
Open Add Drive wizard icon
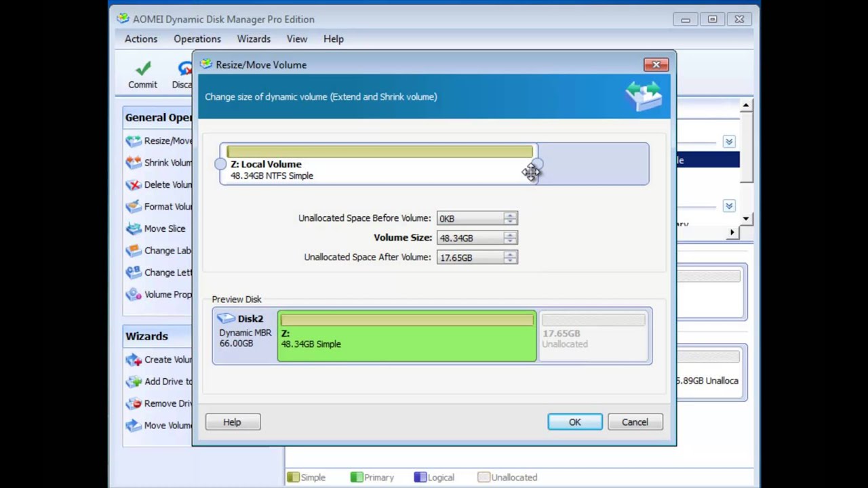coord(134,382)
